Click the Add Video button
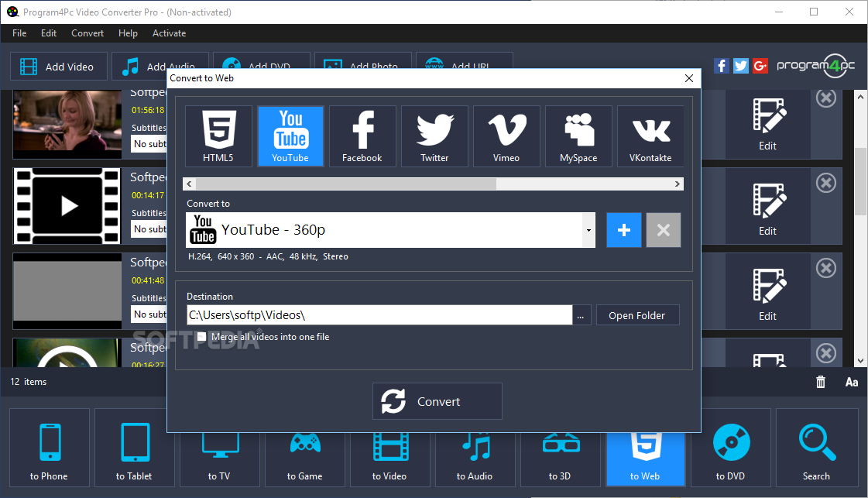This screenshot has width=868, height=498. [59, 67]
